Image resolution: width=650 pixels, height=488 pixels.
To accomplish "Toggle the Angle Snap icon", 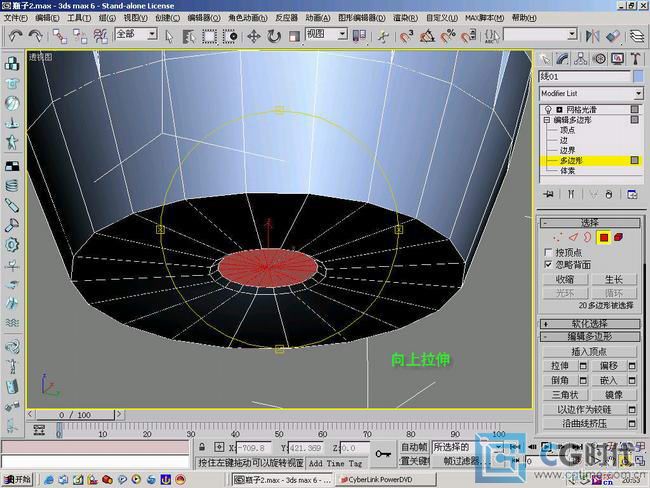I will click(427, 36).
